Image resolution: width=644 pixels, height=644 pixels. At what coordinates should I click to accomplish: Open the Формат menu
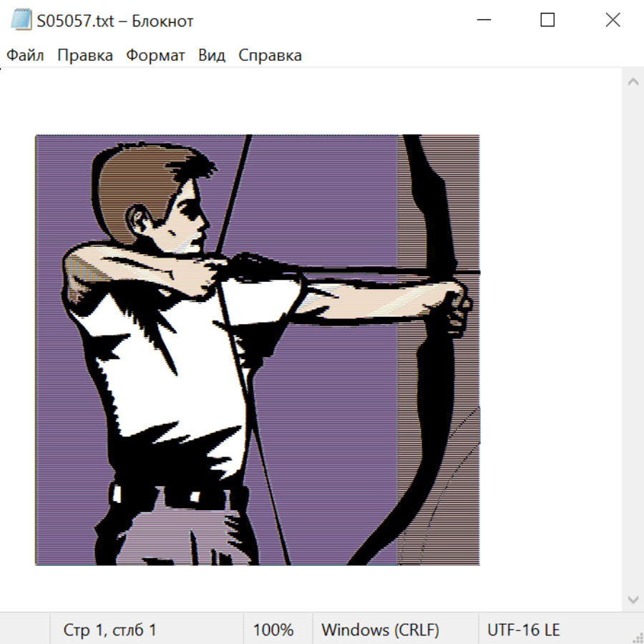155,56
